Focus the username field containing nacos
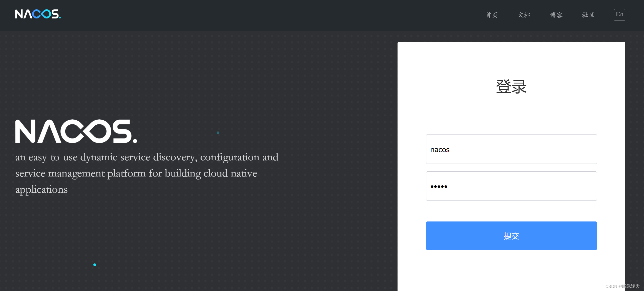 [x=511, y=149]
